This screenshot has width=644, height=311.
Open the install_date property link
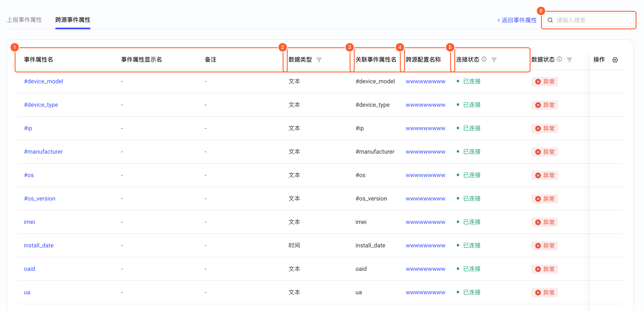39,245
